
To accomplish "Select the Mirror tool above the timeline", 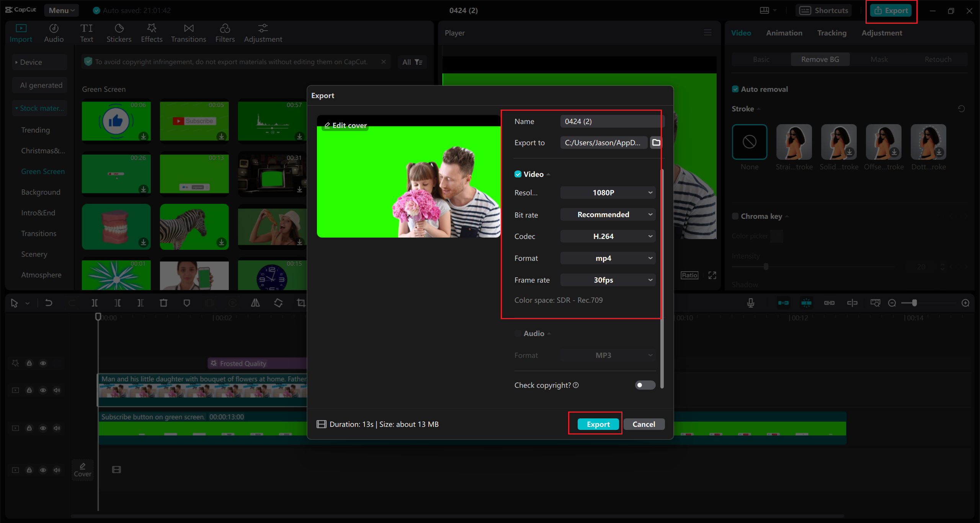I will [x=256, y=303].
